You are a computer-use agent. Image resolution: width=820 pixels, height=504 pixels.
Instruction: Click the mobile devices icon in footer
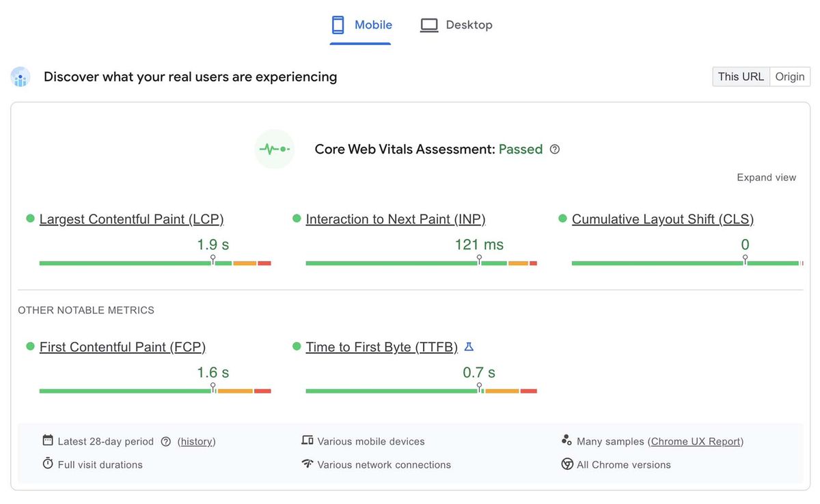tap(307, 441)
